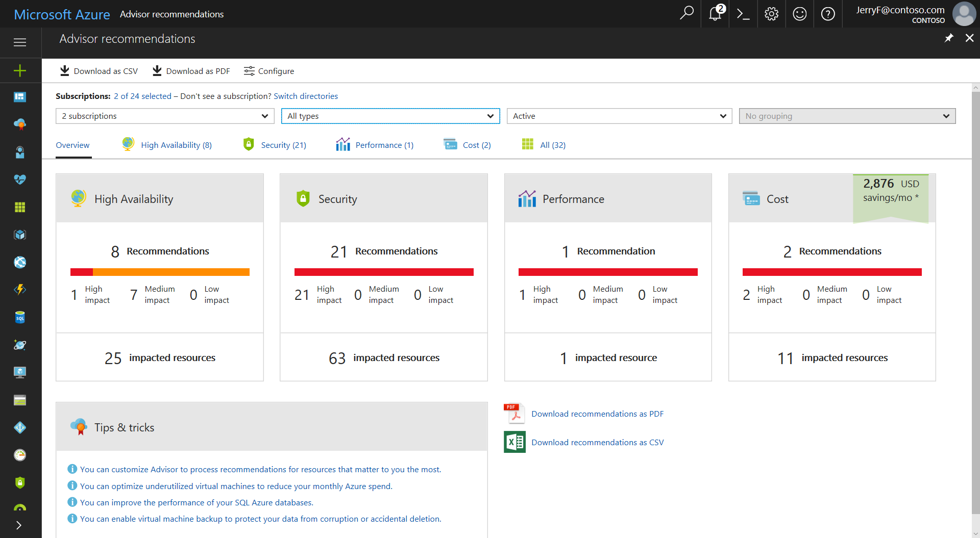Open portal settings gear
Screen dimensions: 980x538
coord(771,14)
